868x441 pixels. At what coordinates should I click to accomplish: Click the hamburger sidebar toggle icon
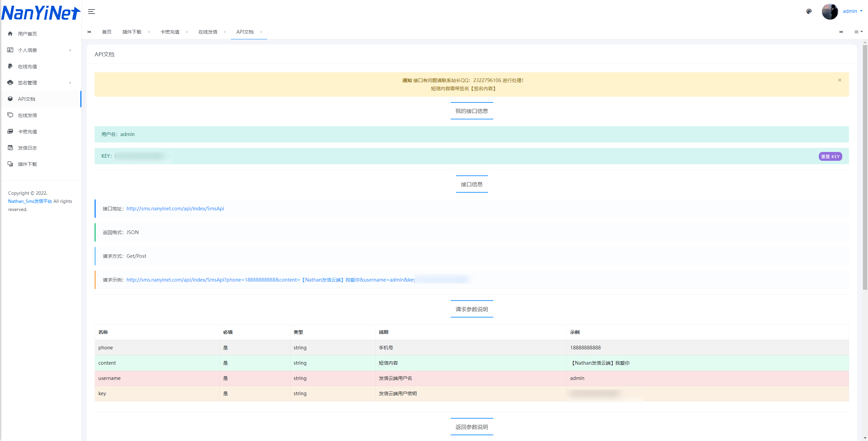(92, 12)
